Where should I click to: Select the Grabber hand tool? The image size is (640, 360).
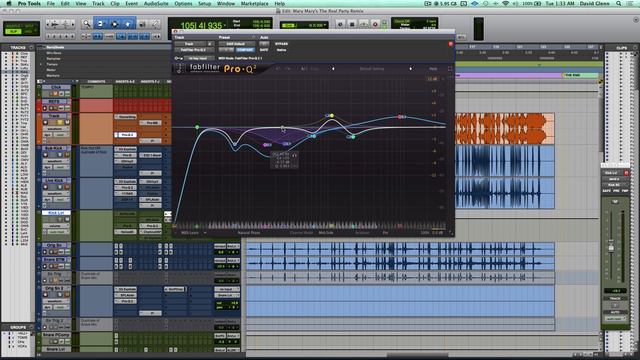pyautogui.click(x=127, y=24)
